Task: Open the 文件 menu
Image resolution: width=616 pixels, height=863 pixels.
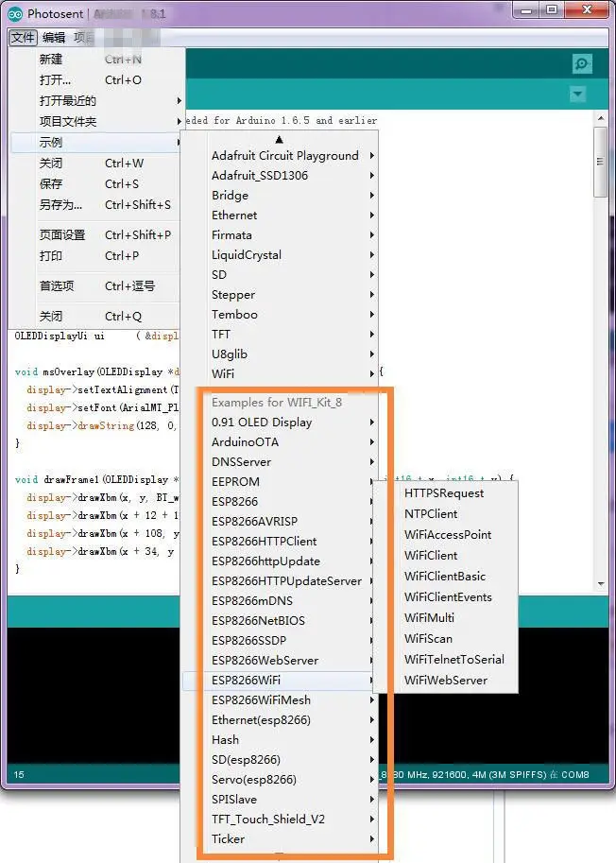Action: (23, 38)
